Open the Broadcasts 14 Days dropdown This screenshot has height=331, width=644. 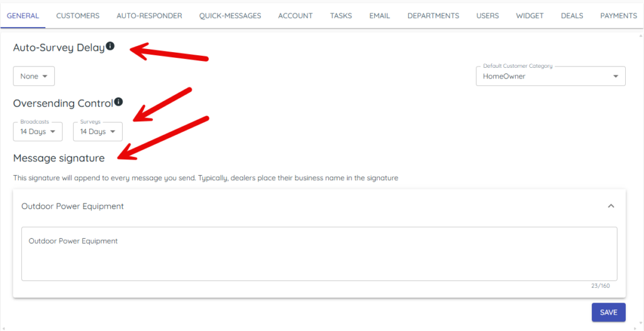coord(38,132)
